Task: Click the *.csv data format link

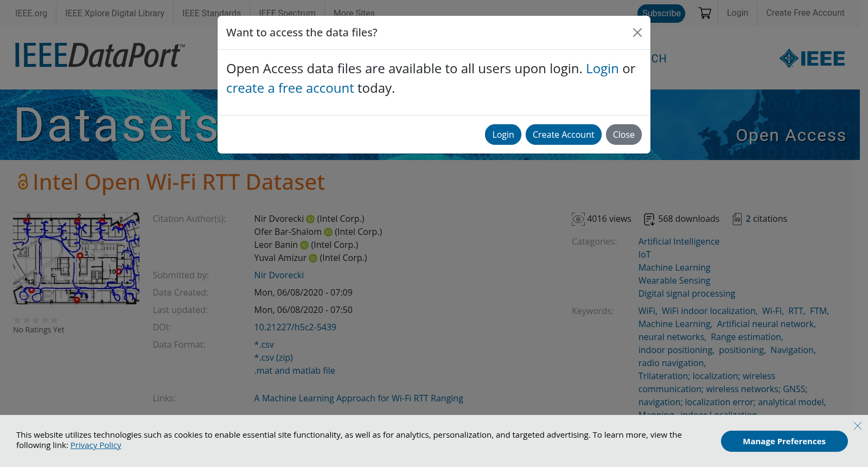Action: click(264, 345)
